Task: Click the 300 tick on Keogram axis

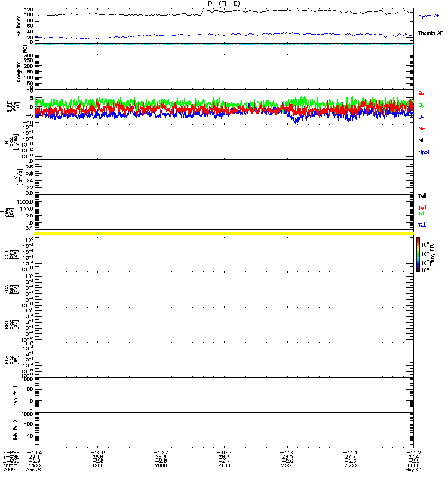Action: 29,56
